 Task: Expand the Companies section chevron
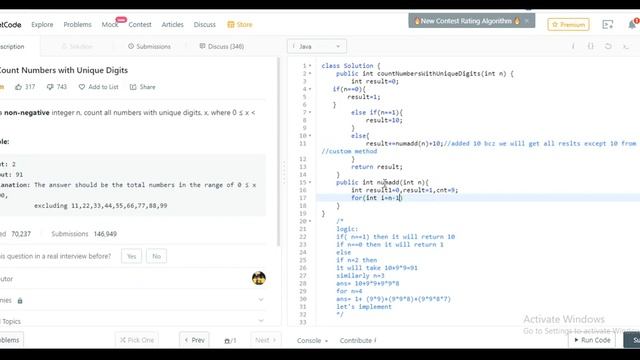pyautogui.click(x=261, y=300)
